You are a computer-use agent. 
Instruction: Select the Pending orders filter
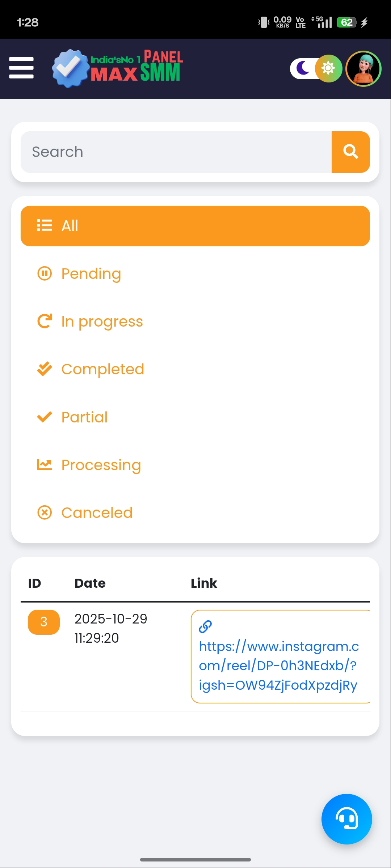[x=91, y=274]
